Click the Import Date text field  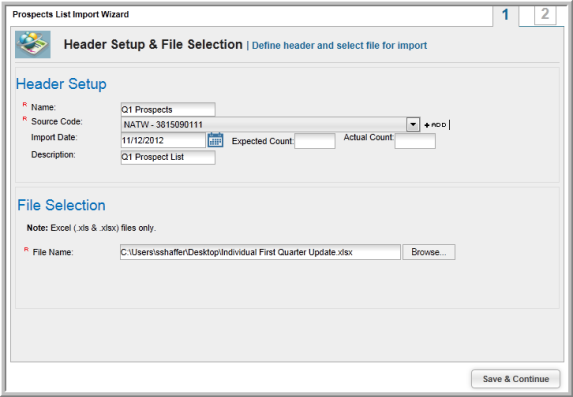click(163, 140)
